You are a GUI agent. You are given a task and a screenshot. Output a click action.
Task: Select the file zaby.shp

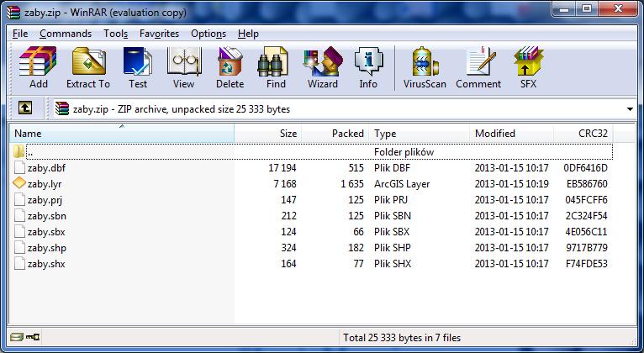[47, 248]
